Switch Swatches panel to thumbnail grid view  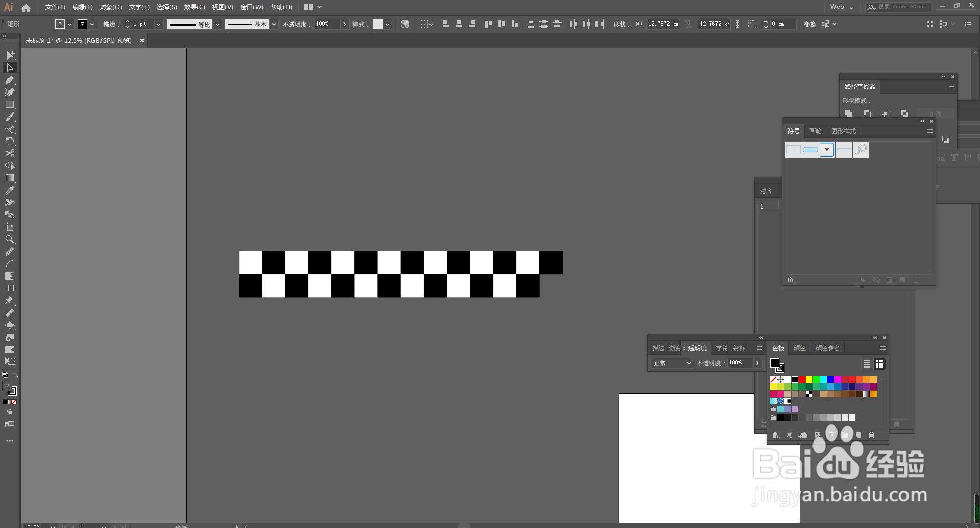coord(880,364)
